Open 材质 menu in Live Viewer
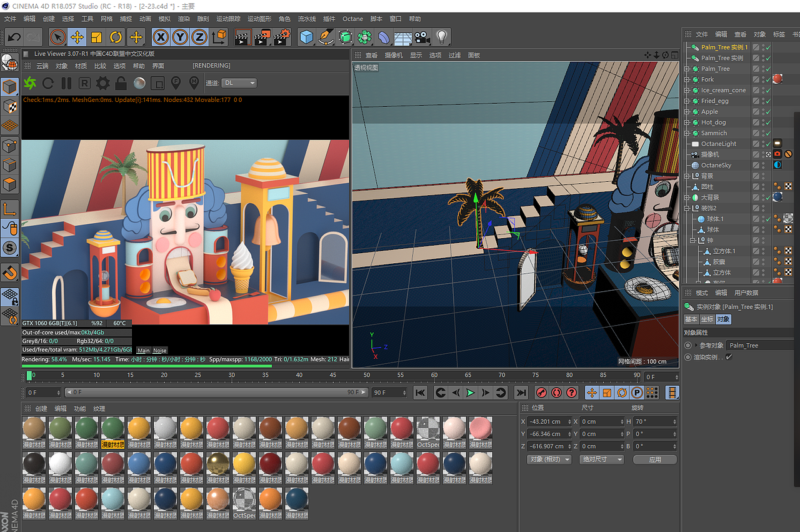 pos(81,66)
